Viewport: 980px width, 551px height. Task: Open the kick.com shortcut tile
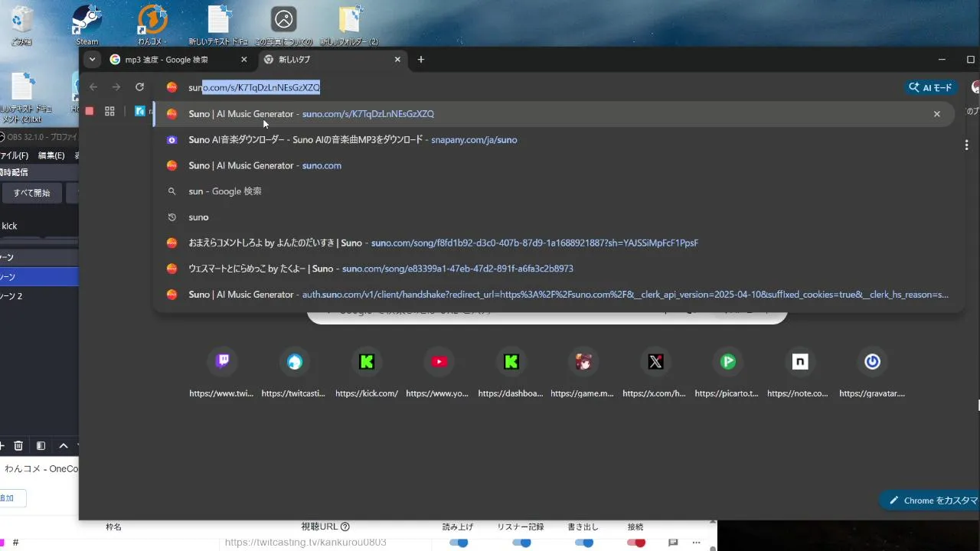pyautogui.click(x=367, y=373)
